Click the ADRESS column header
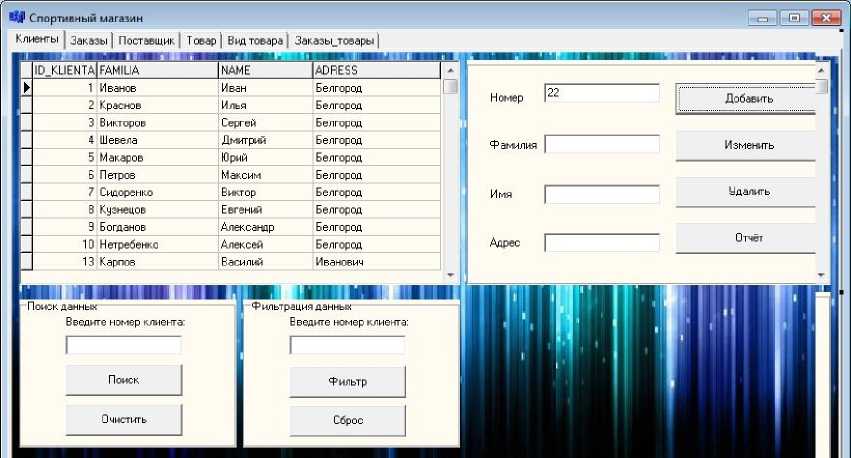The image size is (851, 458). tap(377, 70)
